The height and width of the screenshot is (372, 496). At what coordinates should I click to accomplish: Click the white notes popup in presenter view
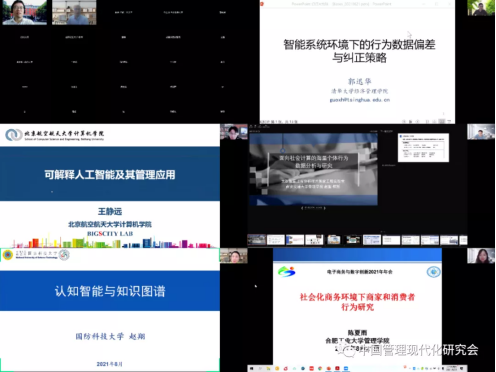pyautogui.click(x=423, y=148)
